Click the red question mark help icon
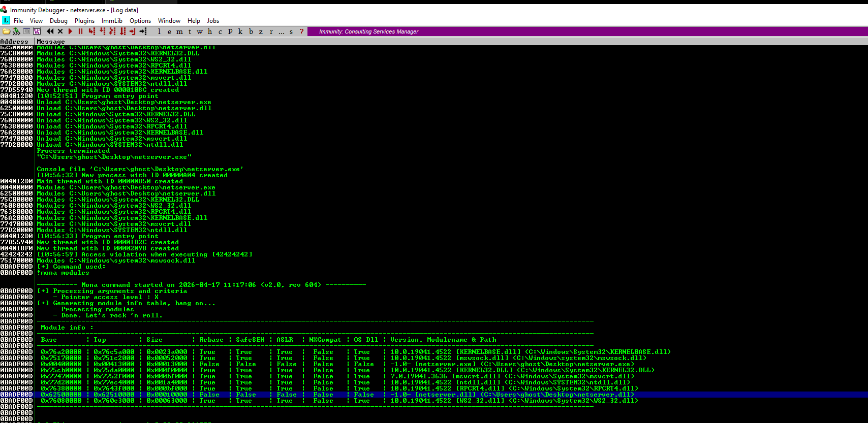This screenshot has width=868, height=423. [301, 31]
